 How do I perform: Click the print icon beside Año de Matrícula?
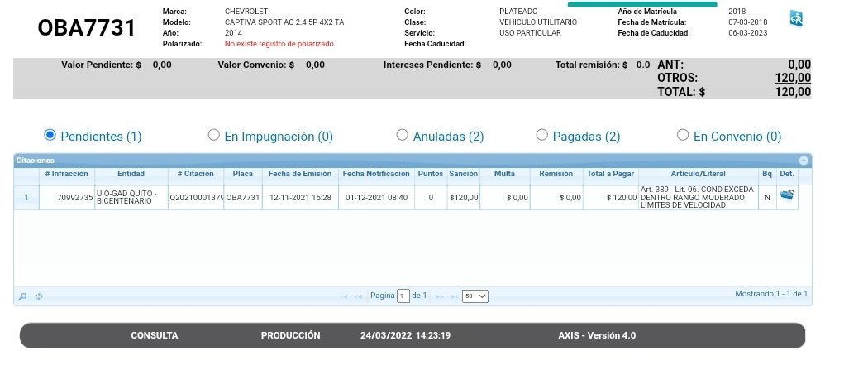796,19
